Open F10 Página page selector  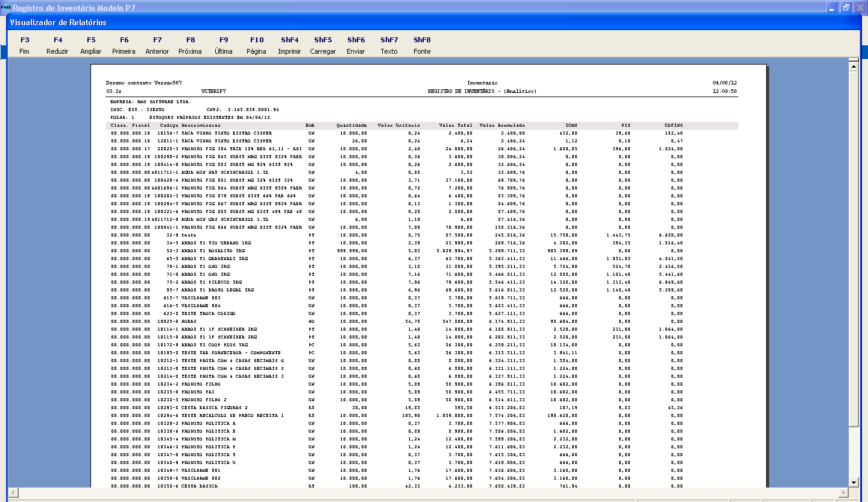(257, 45)
